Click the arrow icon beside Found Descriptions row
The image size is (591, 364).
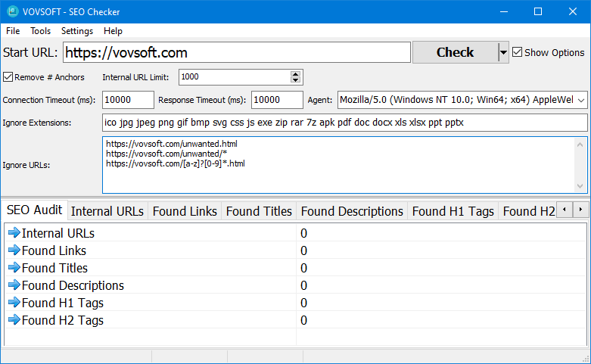click(x=14, y=285)
